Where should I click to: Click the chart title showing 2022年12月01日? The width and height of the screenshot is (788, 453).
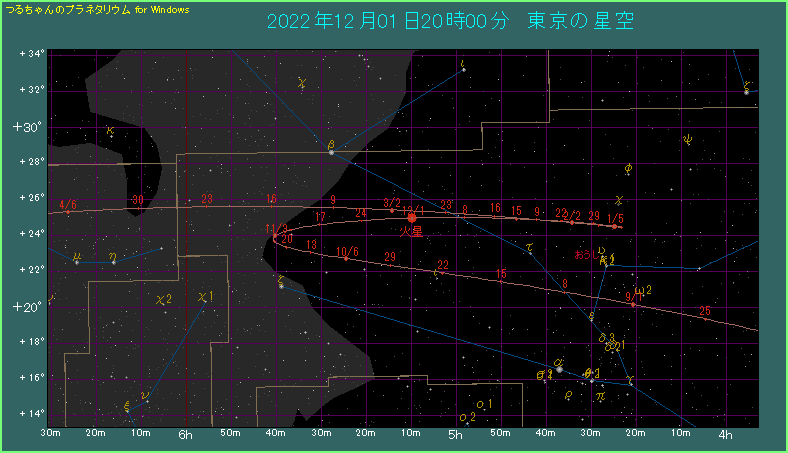[x=450, y=21]
